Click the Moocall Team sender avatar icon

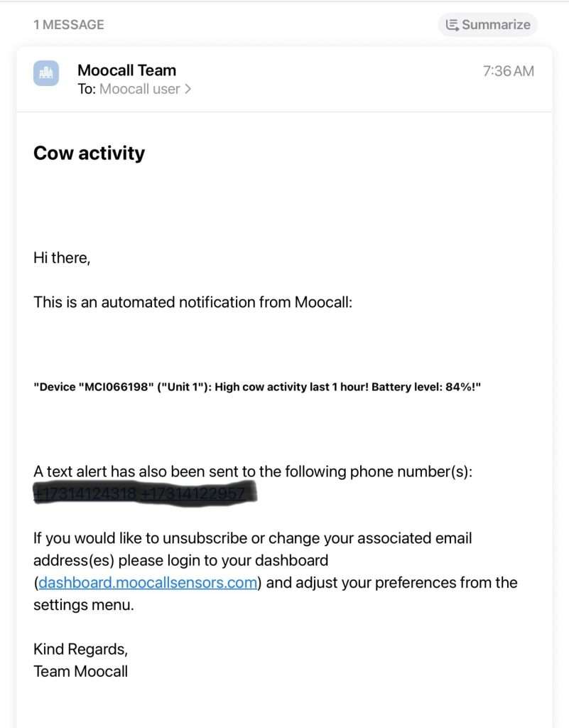(46, 73)
